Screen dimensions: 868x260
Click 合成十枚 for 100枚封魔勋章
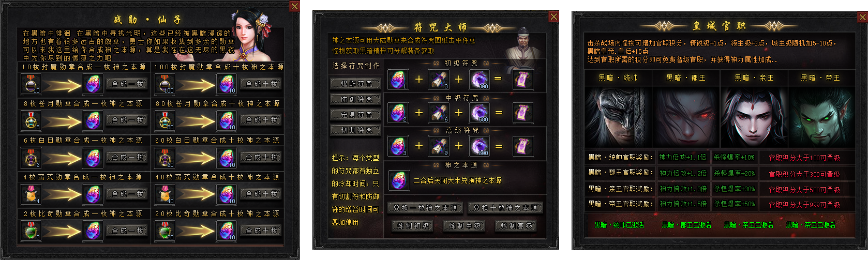(x=261, y=83)
